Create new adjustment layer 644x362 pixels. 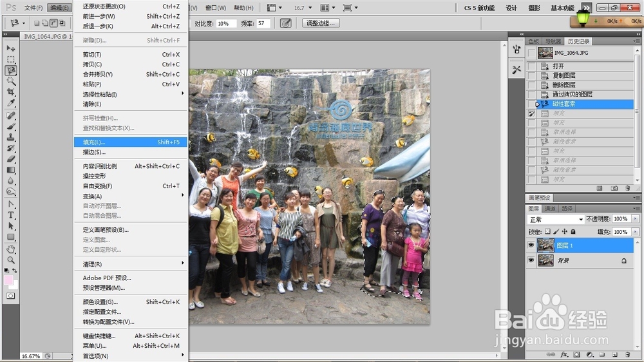pos(589,354)
